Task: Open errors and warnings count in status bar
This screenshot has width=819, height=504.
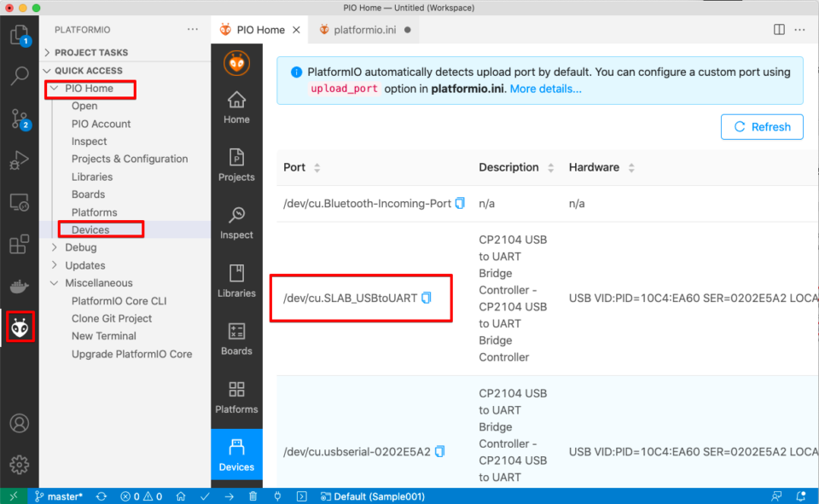Action: click(141, 496)
